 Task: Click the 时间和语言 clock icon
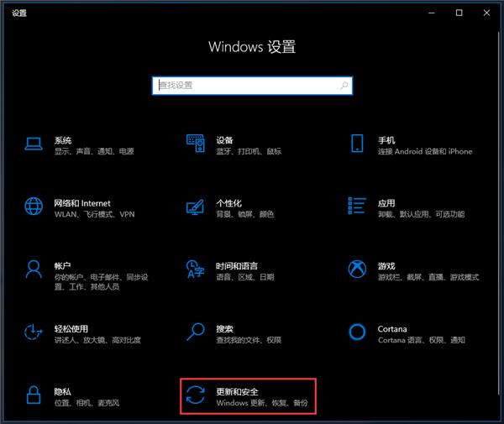coord(196,270)
